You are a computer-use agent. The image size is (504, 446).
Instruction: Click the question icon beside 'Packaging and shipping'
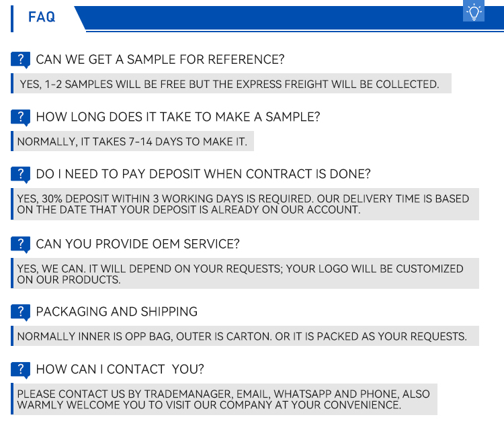[x=21, y=312]
